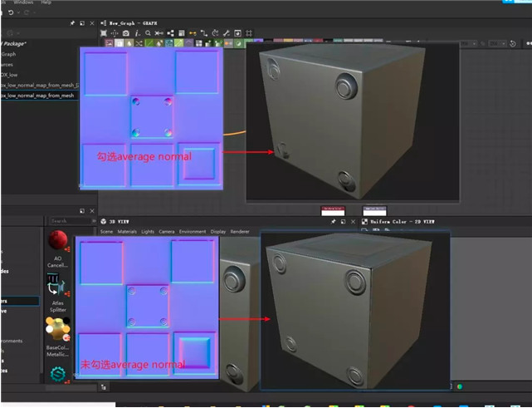Open the Lights menu in 3D View
The height and width of the screenshot is (408, 532).
tap(148, 232)
